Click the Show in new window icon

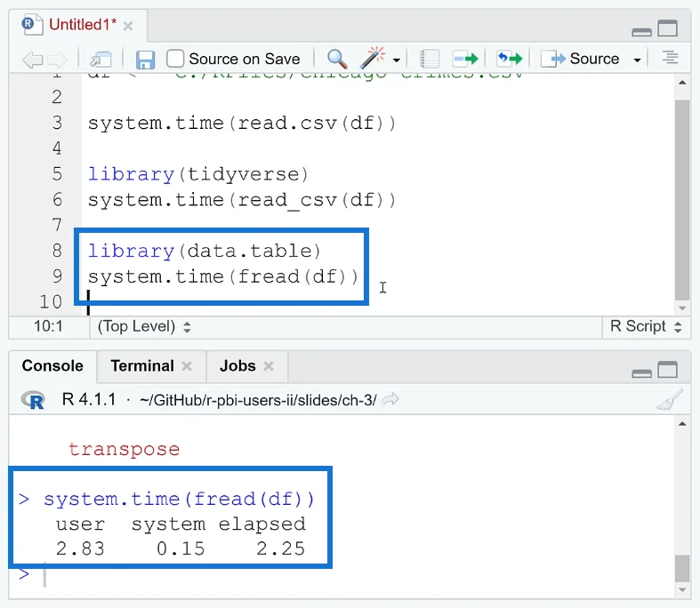101,60
